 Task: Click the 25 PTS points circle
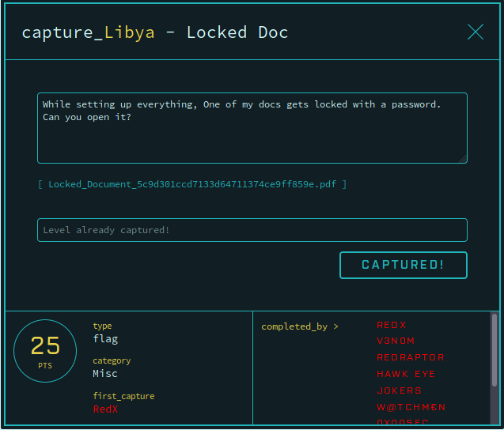45,351
